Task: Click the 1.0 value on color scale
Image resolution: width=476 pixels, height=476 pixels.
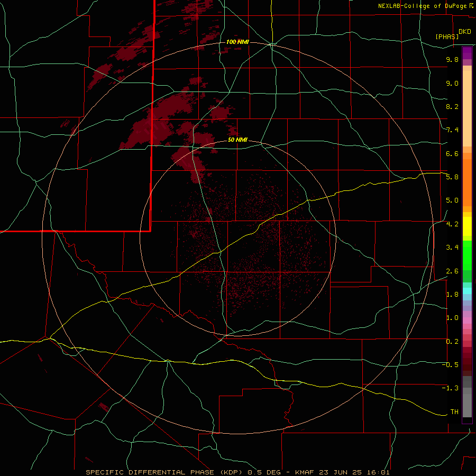Action: point(452,318)
